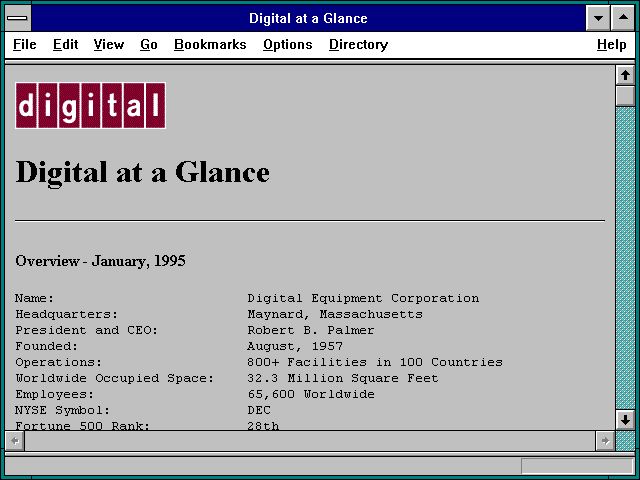
Task: Open the Edit menu
Action: click(x=65, y=44)
